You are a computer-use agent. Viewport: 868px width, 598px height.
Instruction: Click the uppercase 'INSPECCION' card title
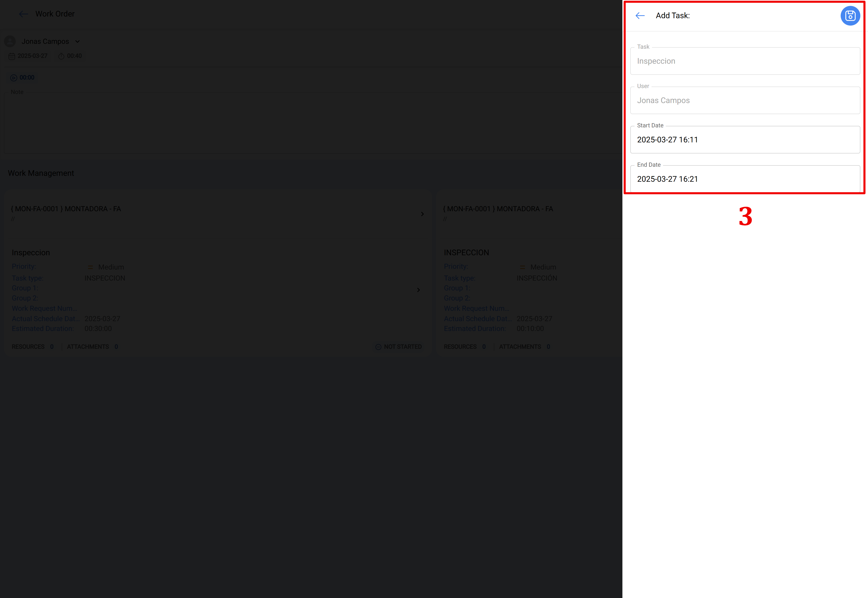point(466,253)
